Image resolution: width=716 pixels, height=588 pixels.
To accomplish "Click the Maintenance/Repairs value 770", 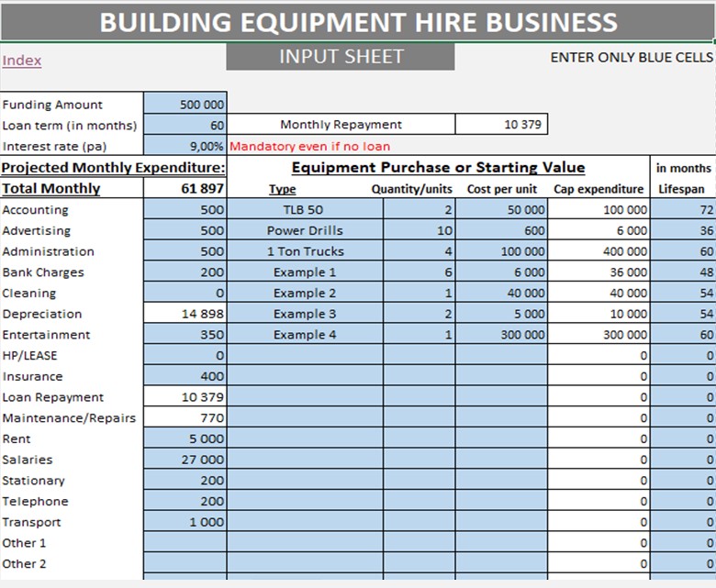I will (185, 418).
